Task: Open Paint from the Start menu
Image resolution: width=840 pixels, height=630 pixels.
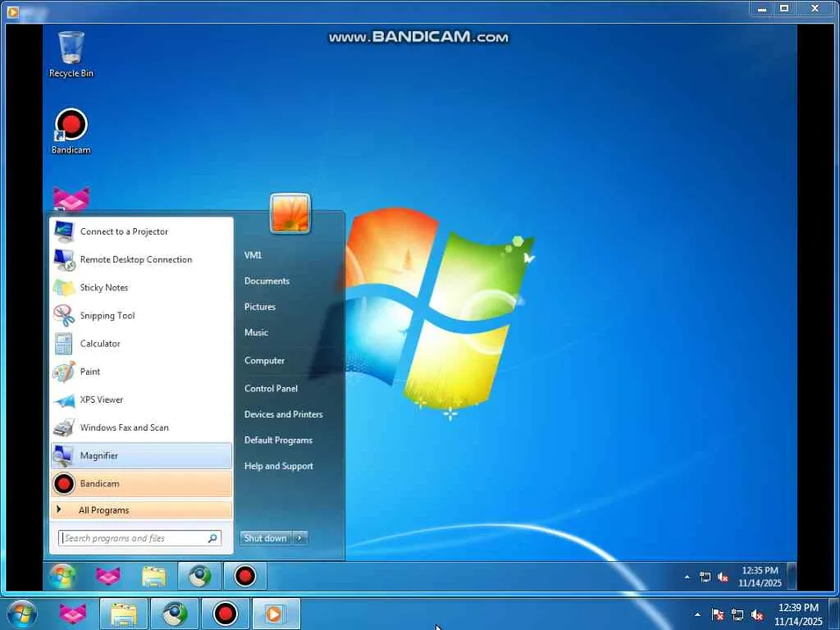Action: [141, 372]
